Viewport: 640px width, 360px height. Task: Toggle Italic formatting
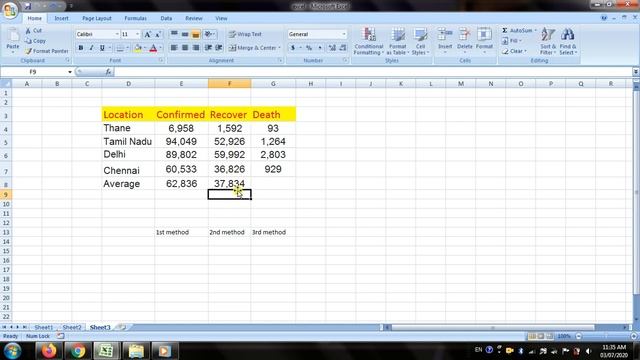91,48
